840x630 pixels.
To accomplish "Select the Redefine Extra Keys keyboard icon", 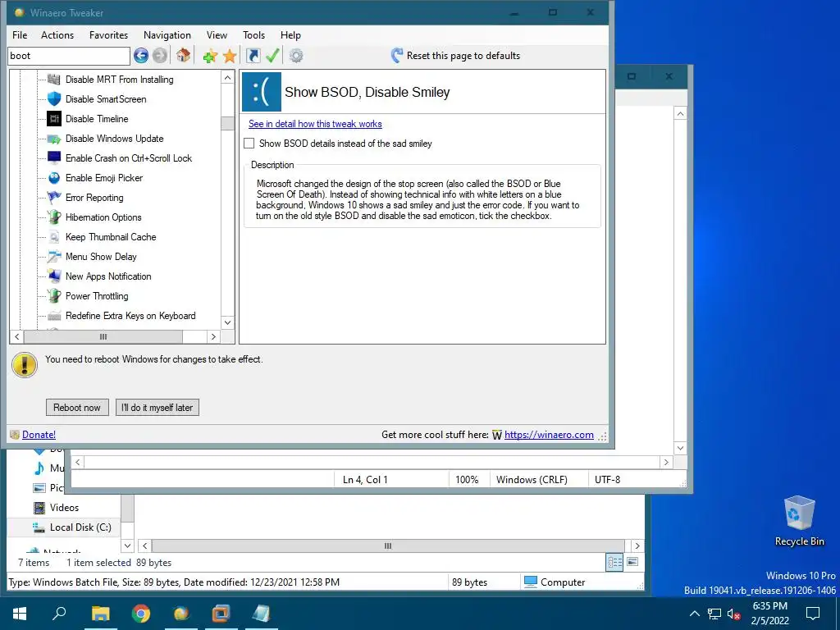I will (x=54, y=316).
